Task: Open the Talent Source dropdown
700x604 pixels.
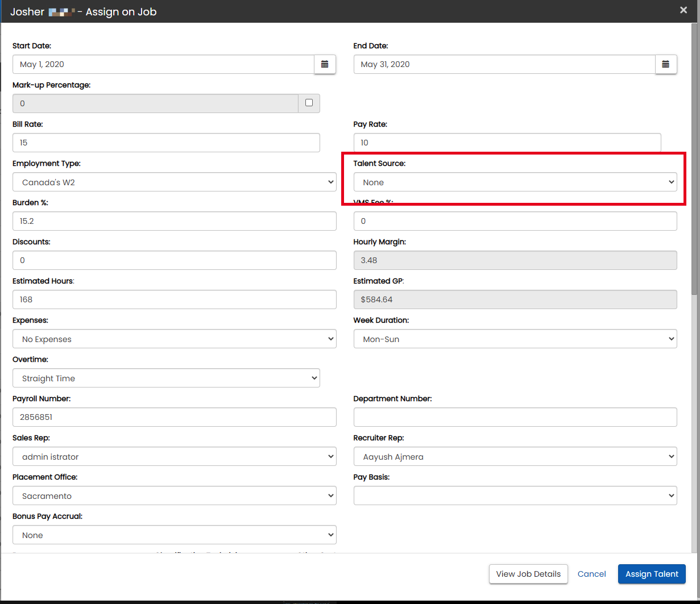Action: 515,182
